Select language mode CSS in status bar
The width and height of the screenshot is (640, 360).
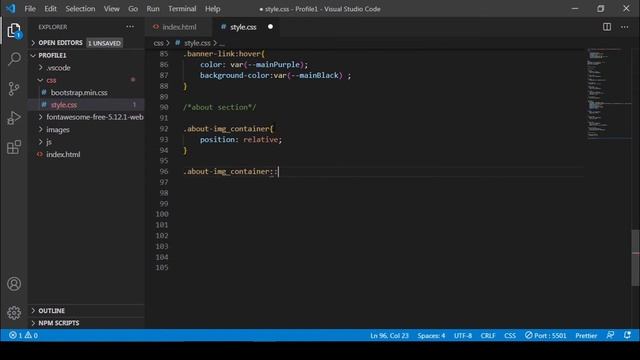point(510,336)
